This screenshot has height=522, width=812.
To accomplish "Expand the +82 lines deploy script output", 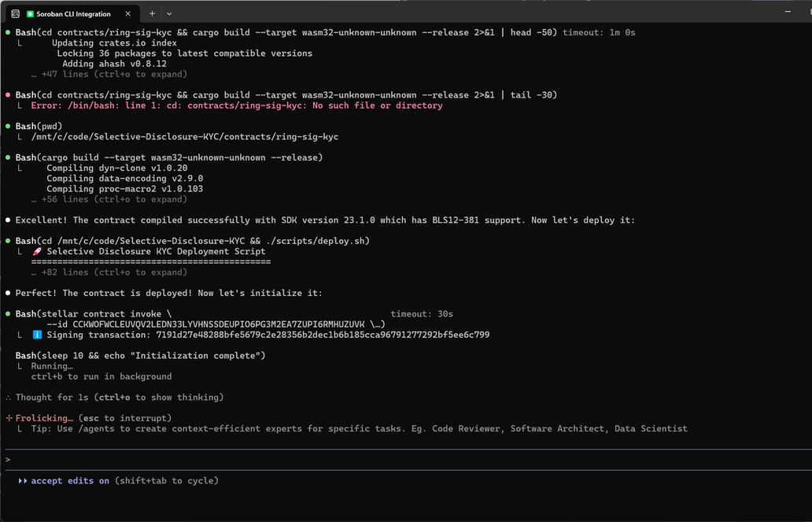I will pyautogui.click(x=109, y=272).
